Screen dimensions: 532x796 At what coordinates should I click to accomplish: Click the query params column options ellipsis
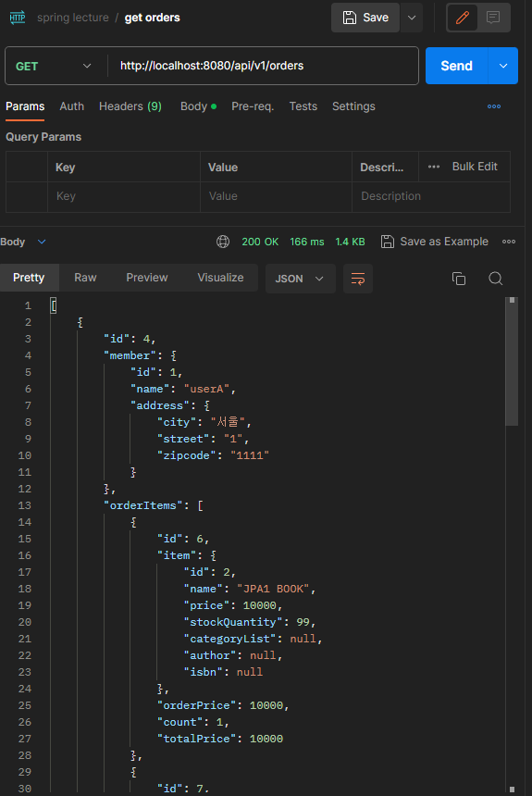tap(434, 167)
